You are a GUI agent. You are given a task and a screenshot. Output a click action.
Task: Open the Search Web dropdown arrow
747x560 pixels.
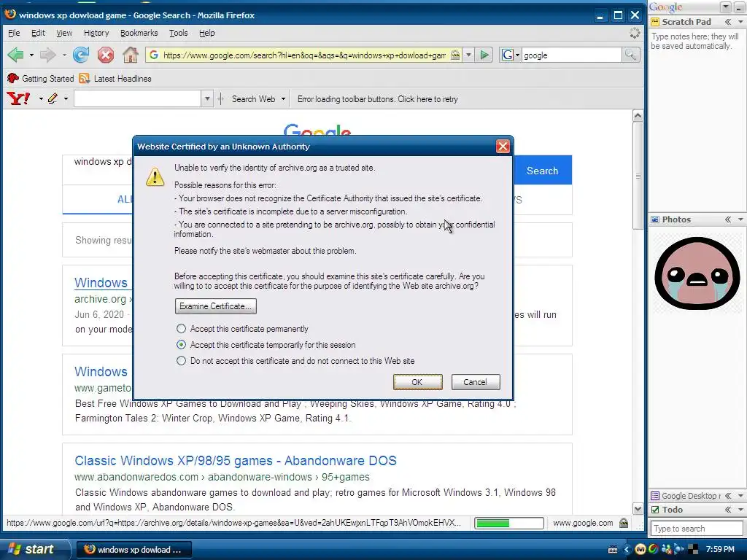283,99
